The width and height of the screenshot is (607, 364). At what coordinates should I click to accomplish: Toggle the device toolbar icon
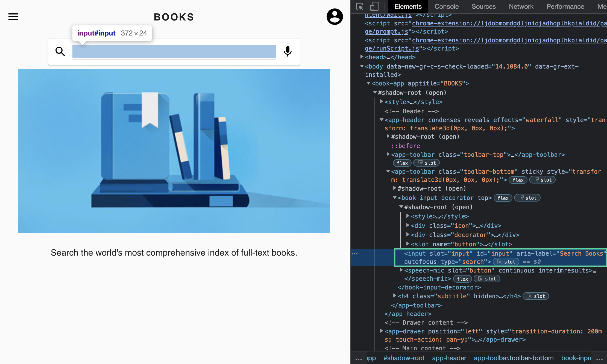[374, 7]
